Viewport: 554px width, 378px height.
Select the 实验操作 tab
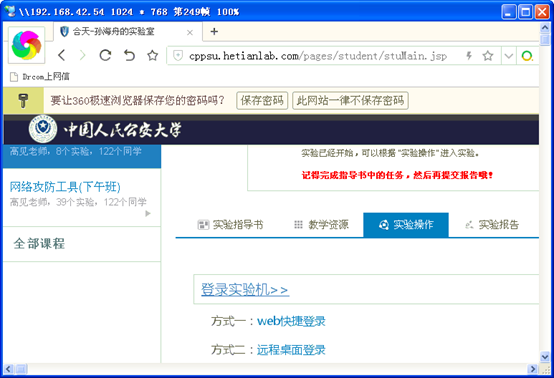tap(406, 225)
